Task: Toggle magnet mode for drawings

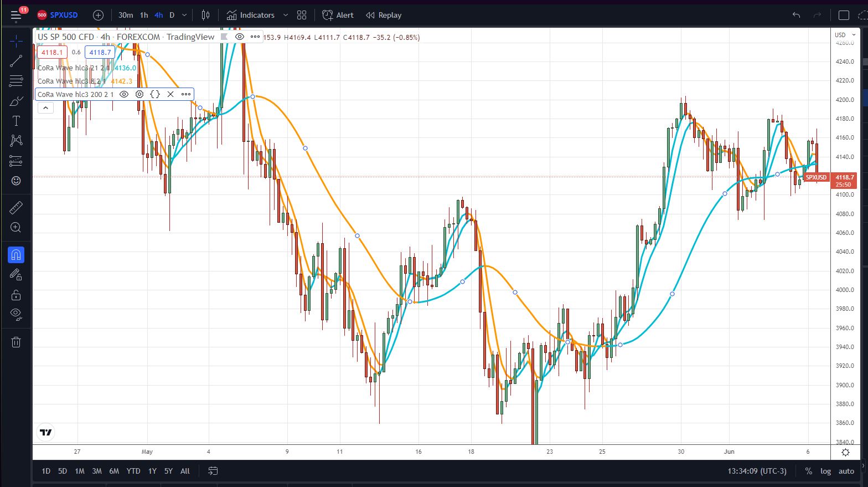Action: tap(16, 255)
